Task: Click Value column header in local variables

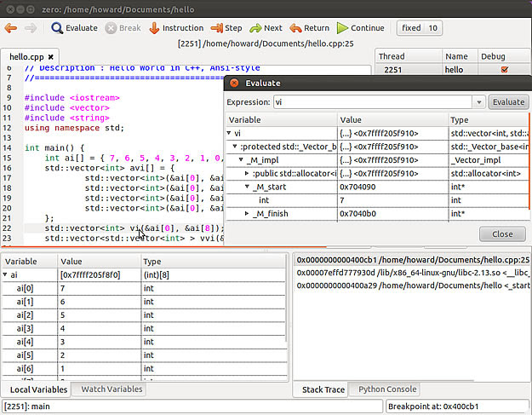Action: tap(99, 262)
